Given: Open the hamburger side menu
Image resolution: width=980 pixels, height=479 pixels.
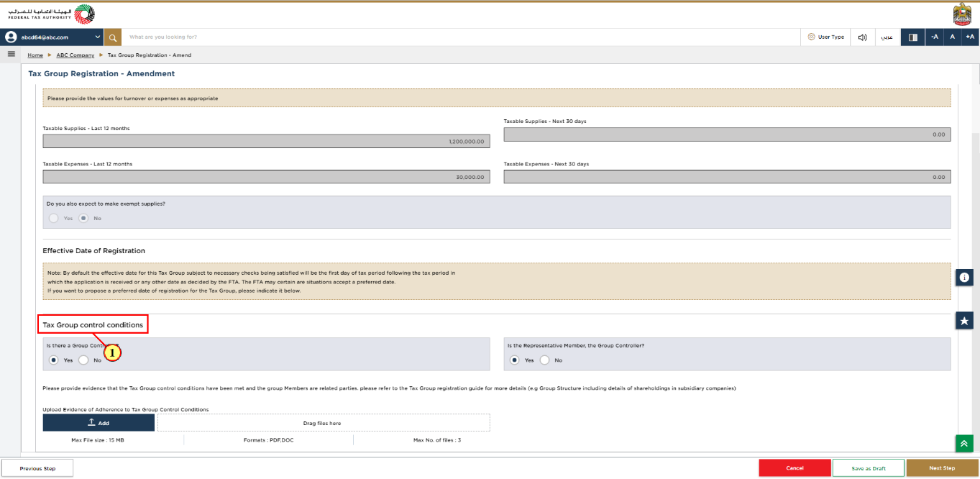Looking at the screenshot, I should [12, 55].
